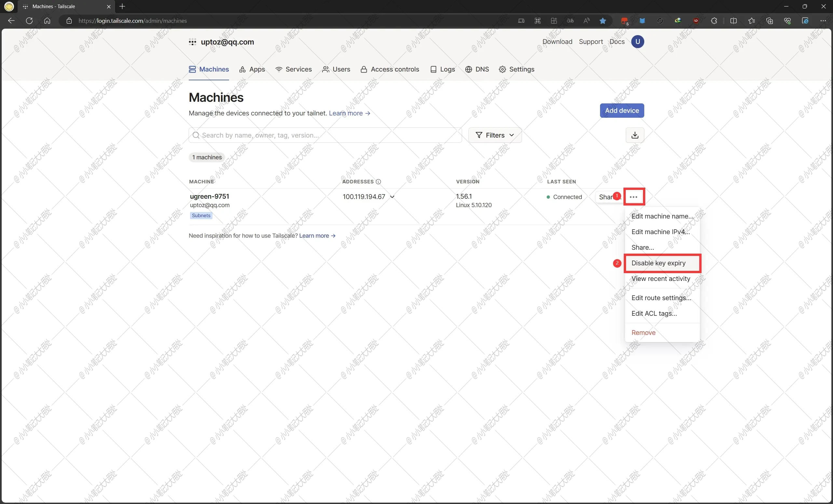Image resolution: width=833 pixels, height=504 pixels.
Task: Follow Learn more link about Tailscale inspiration
Action: pyautogui.click(x=317, y=236)
